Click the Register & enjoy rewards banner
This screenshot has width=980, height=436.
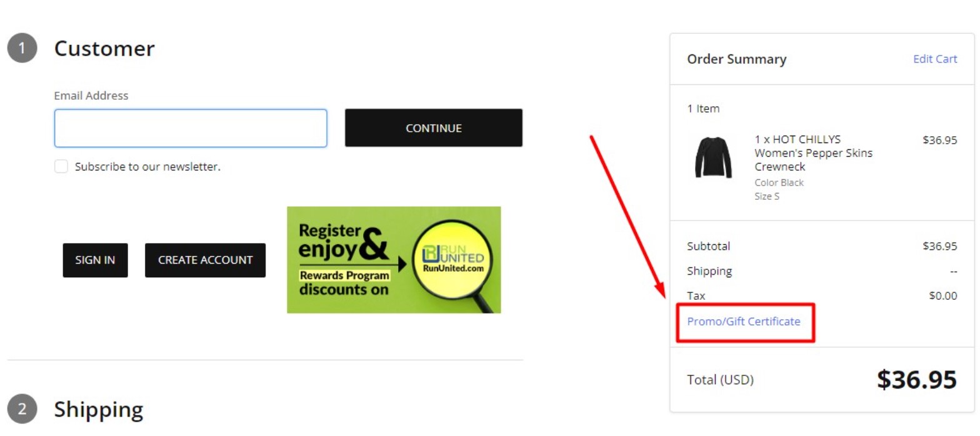point(394,260)
